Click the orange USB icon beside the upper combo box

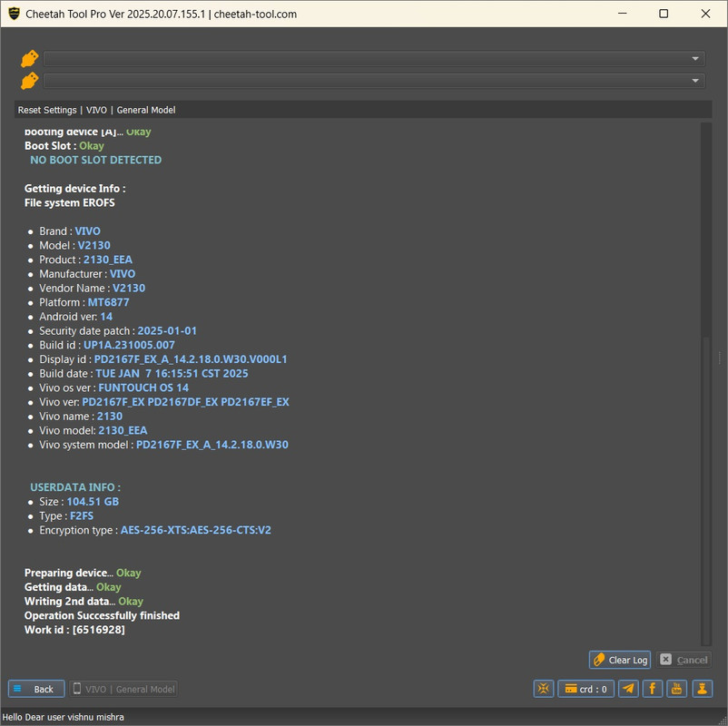point(29,59)
